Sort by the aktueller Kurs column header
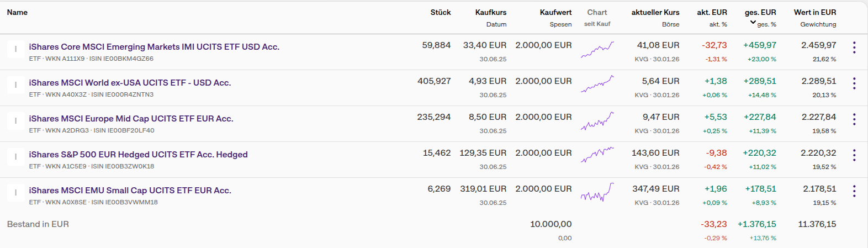Screen dimensions: 868x248 655,12
